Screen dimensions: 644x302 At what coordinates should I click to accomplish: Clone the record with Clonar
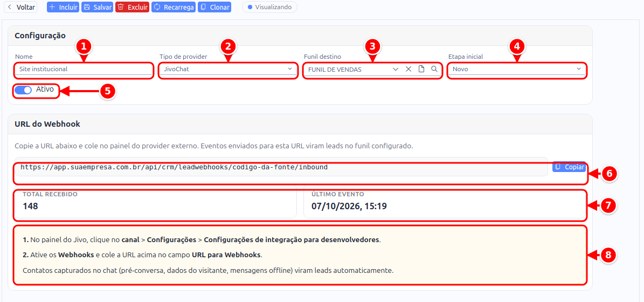(x=214, y=7)
